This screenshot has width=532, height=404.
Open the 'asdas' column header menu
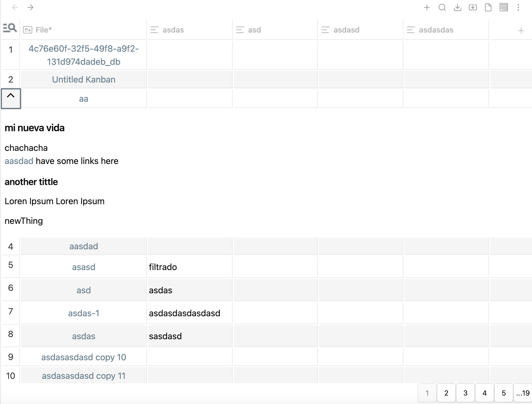coord(155,30)
